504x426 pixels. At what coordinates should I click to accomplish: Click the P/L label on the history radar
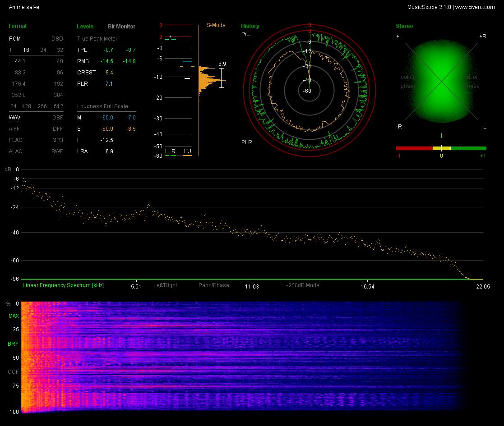coord(245,34)
